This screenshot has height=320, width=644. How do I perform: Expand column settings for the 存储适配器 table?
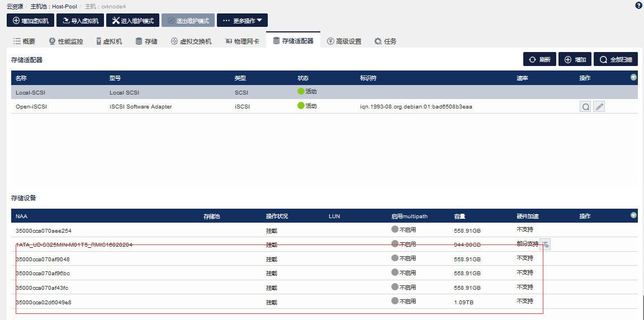point(633,77)
